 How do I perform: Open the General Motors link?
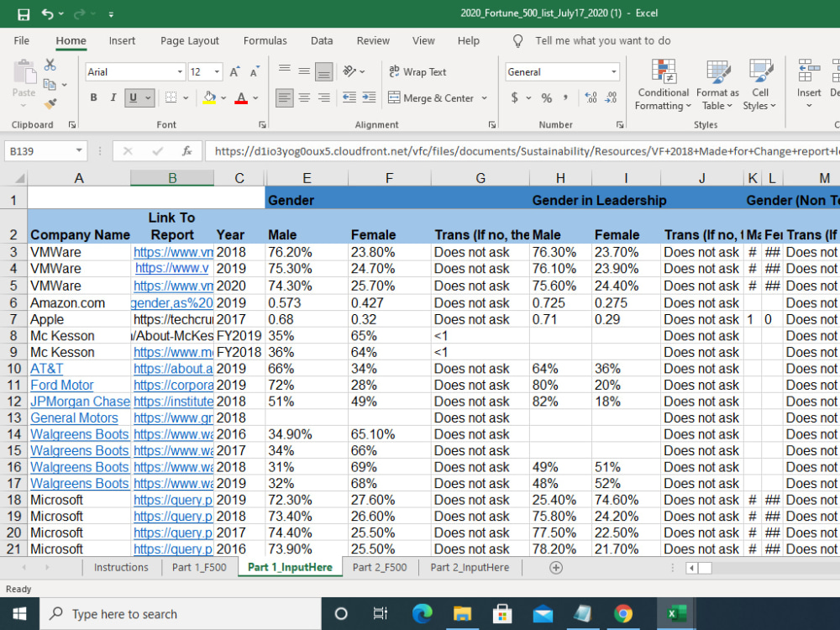click(74, 417)
